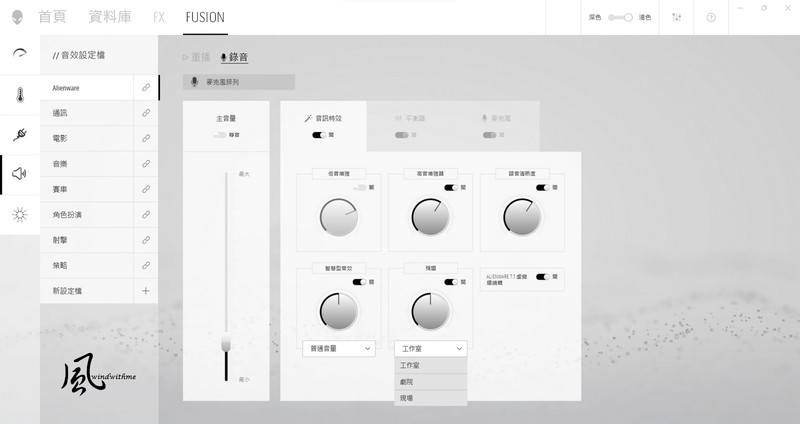Toggle the 語音清晰度 voice clarity switch
The image size is (800, 424).
[x=543, y=188]
